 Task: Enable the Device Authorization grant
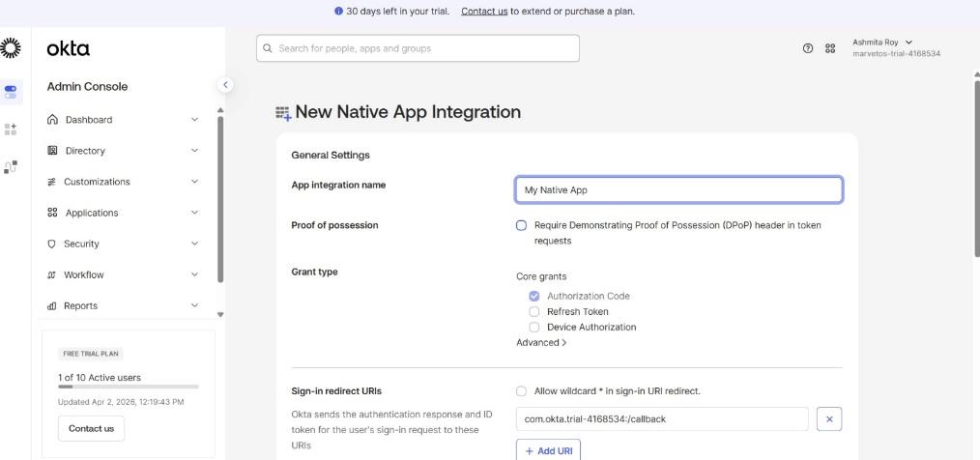533,327
